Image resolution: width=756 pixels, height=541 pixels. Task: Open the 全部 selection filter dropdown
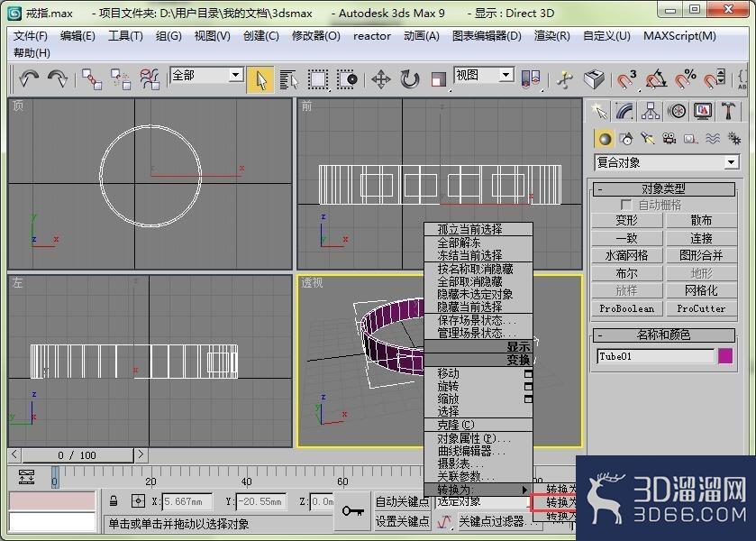tap(206, 75)
